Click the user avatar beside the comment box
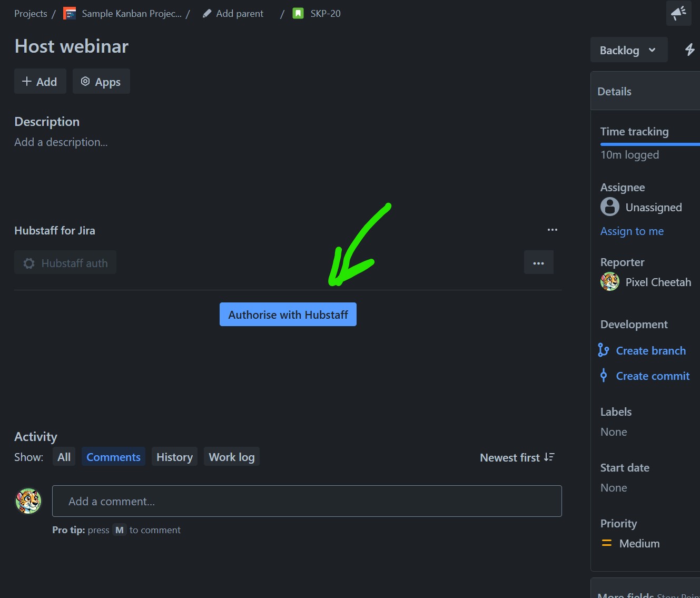 28,501
